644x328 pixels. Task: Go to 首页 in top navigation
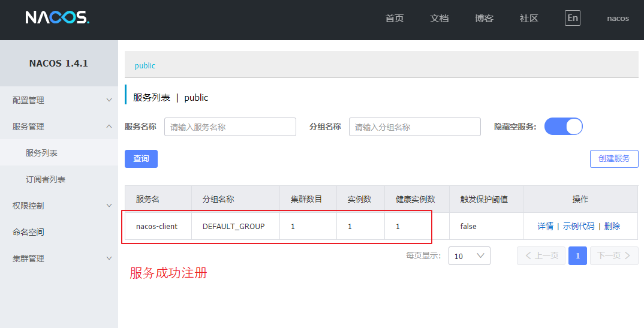pos(395,19)
